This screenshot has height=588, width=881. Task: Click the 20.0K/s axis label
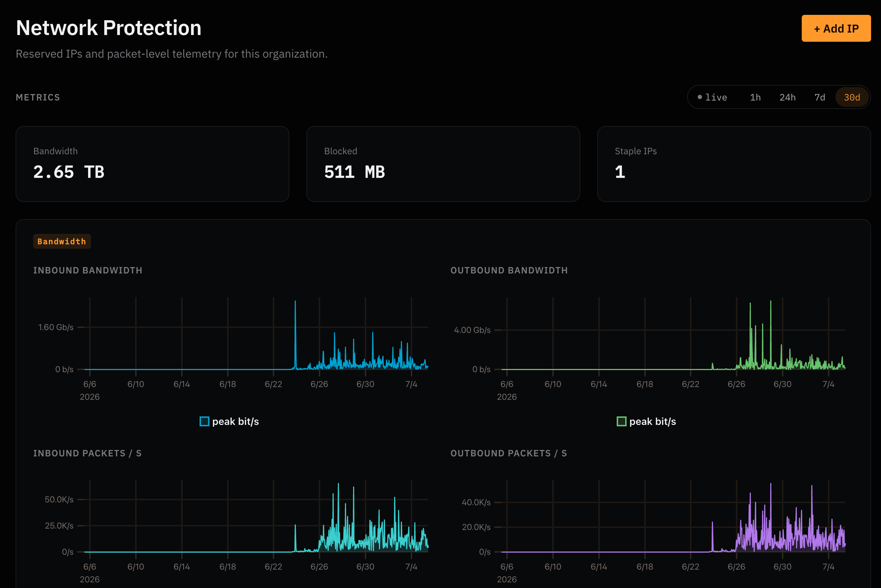tap(476, 527)
